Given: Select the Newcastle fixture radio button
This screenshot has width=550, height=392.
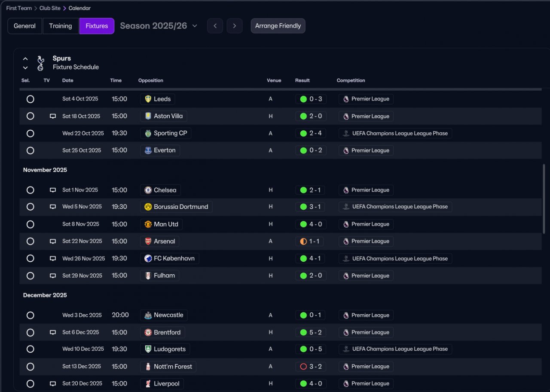Looking at the screenshot, I should pyautogui.click(x=30, y=315).
